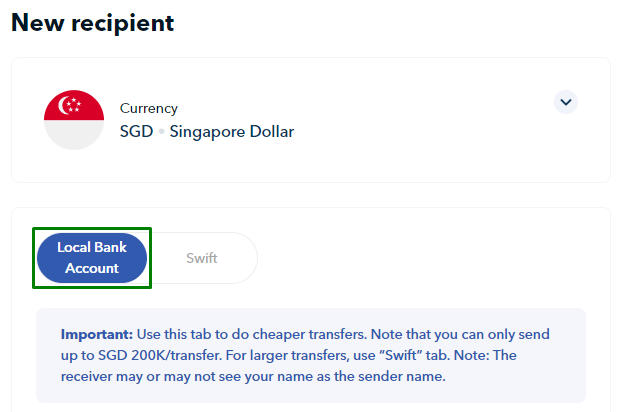Click the dot separator after SGD
Image resolution: width=617 pixels, height=412 pixels.
(161, 132)
